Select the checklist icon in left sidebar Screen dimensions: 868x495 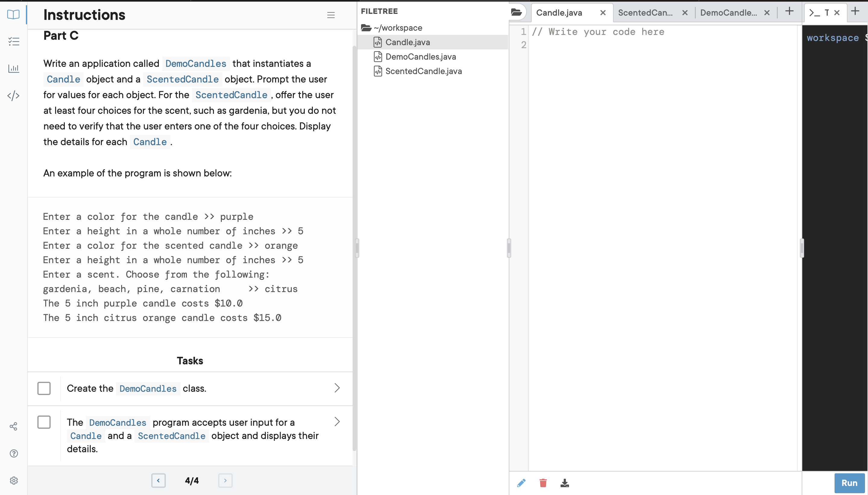tap(13, 41)
